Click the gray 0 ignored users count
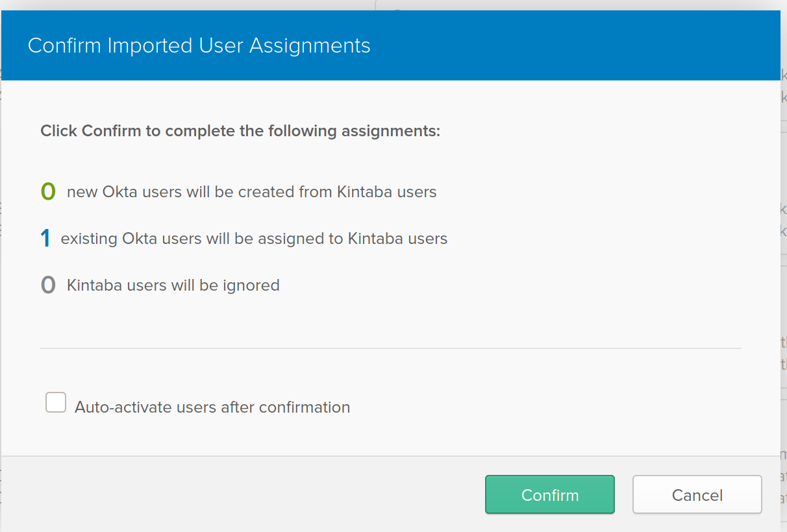 48,285
